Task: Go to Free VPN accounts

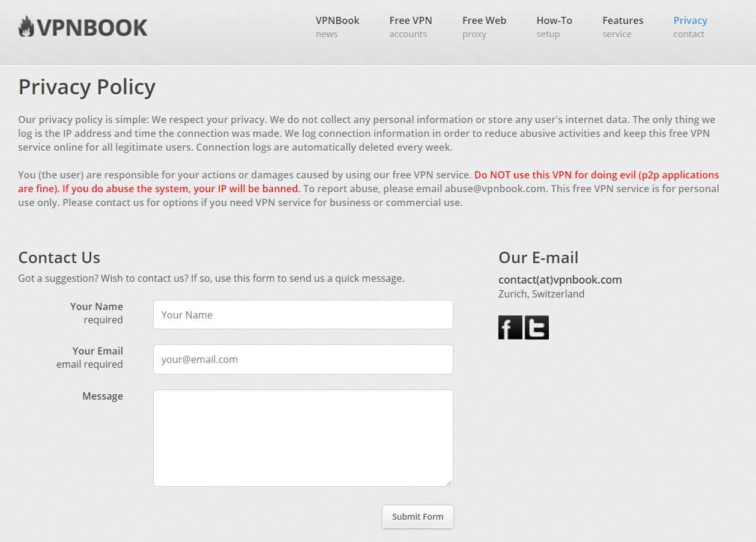Action: pos(411,27)
